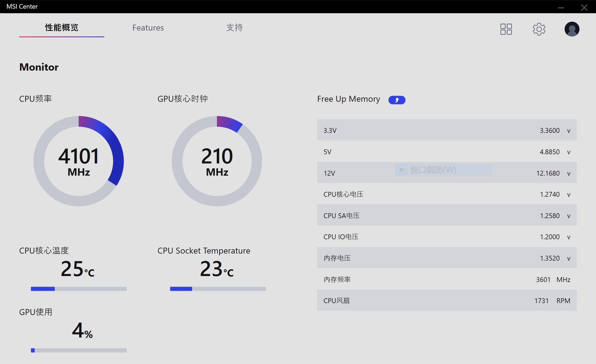Select the 性能概览 tab
Image resolution: width=596 pixels, height=364 pixels.
tap(61, 28)
